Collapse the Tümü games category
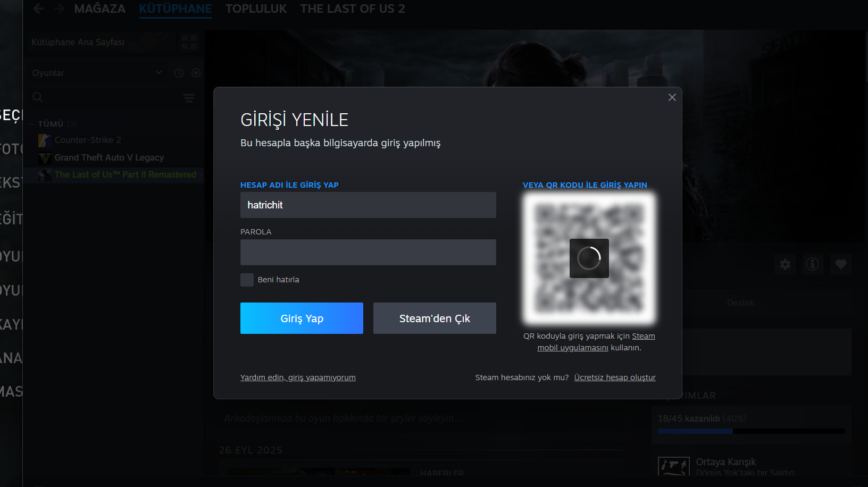 [x=51, y=124]
